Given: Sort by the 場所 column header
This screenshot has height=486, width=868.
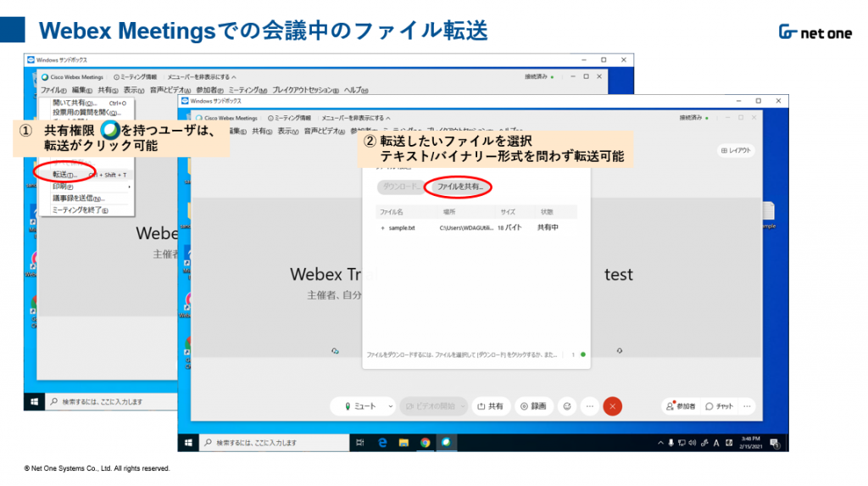Looking at the screenshot, I should click(x=449, y=212).
